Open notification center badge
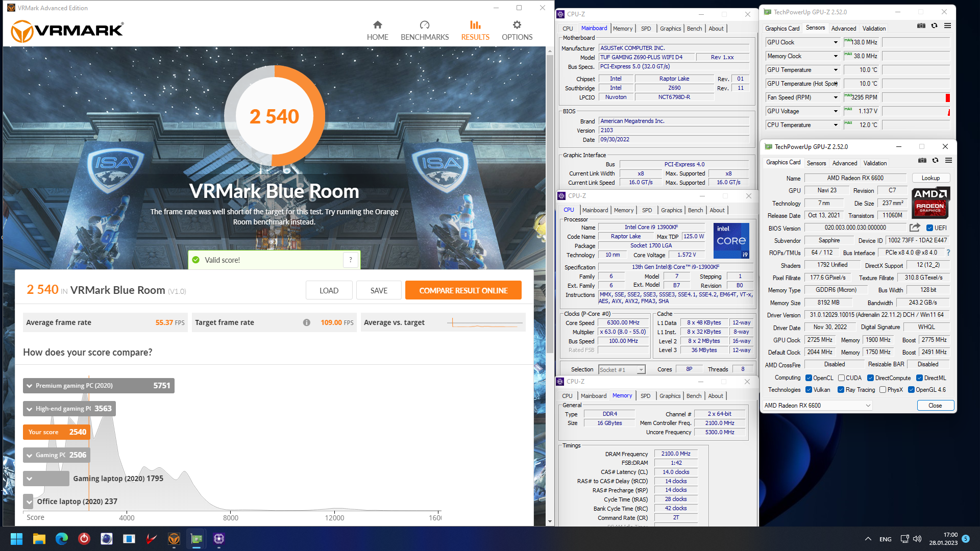 [965, 539]
